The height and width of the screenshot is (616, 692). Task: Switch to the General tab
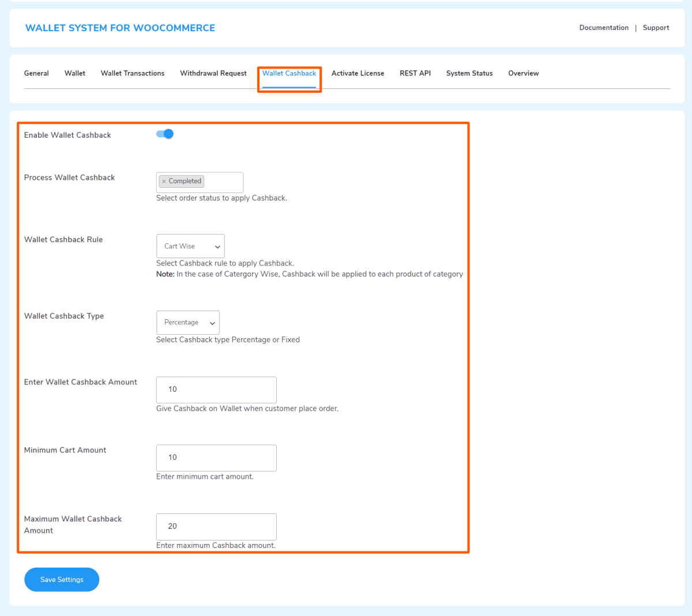point(36,73)
